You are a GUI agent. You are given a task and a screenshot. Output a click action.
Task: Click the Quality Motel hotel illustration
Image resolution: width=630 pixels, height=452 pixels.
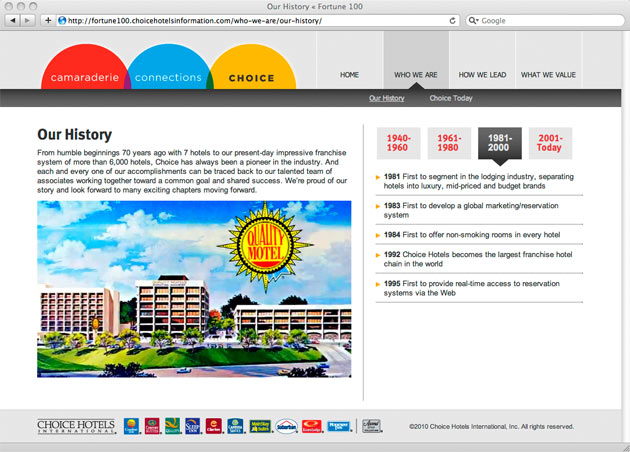coord(194,289)
